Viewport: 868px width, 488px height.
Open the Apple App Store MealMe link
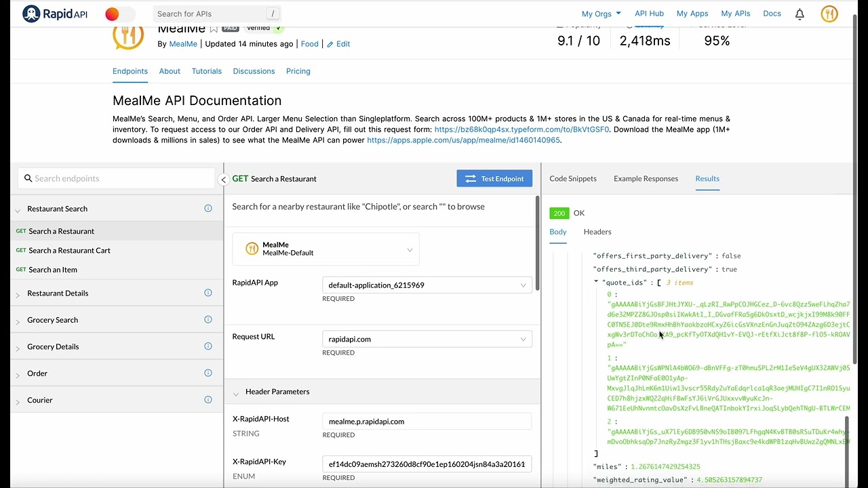click(x=463, y=140)
